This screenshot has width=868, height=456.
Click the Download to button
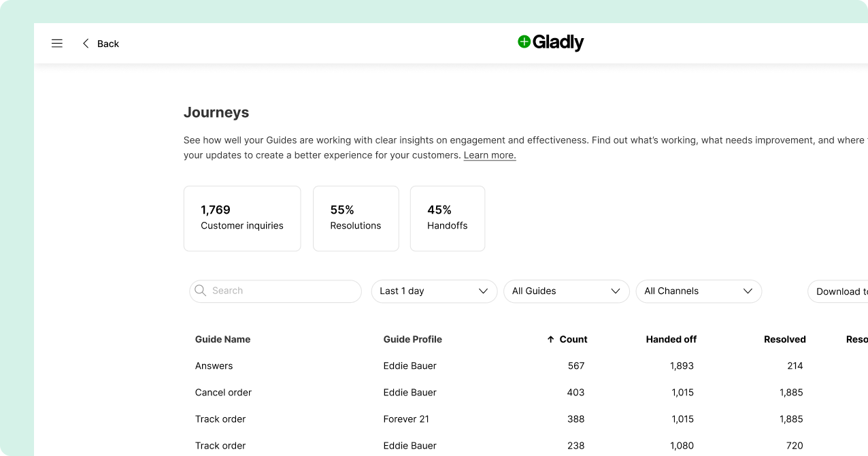[844, 291]
